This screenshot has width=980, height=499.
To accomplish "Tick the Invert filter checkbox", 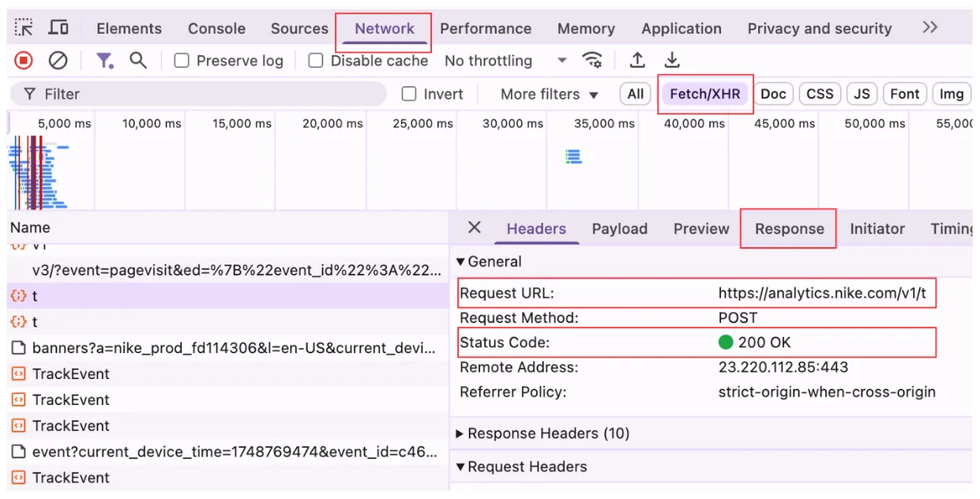I will 409,94.
